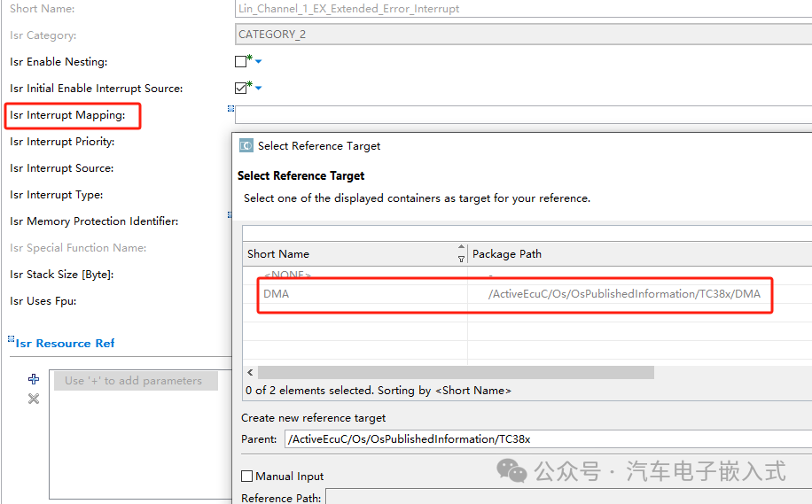Click the horizontal scrollbar in the target list
Viewport: 812px width, 504px height.
click(456, 373)
